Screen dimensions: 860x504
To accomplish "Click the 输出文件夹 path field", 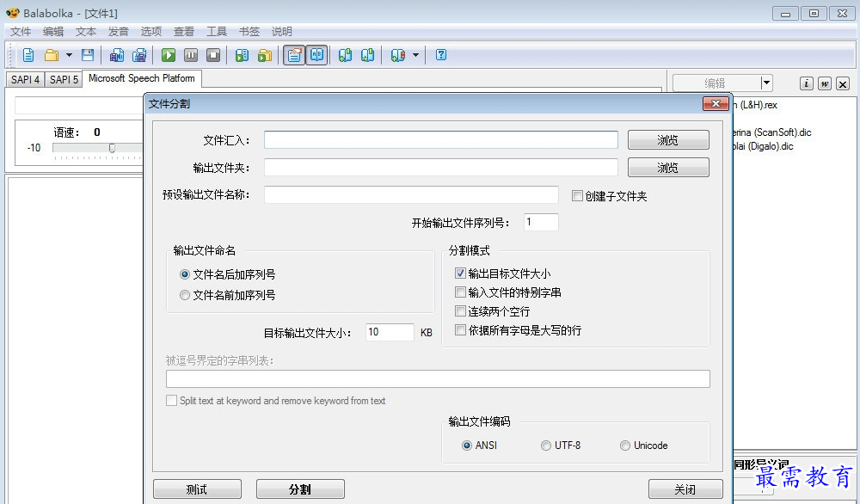I will (441, 167).
